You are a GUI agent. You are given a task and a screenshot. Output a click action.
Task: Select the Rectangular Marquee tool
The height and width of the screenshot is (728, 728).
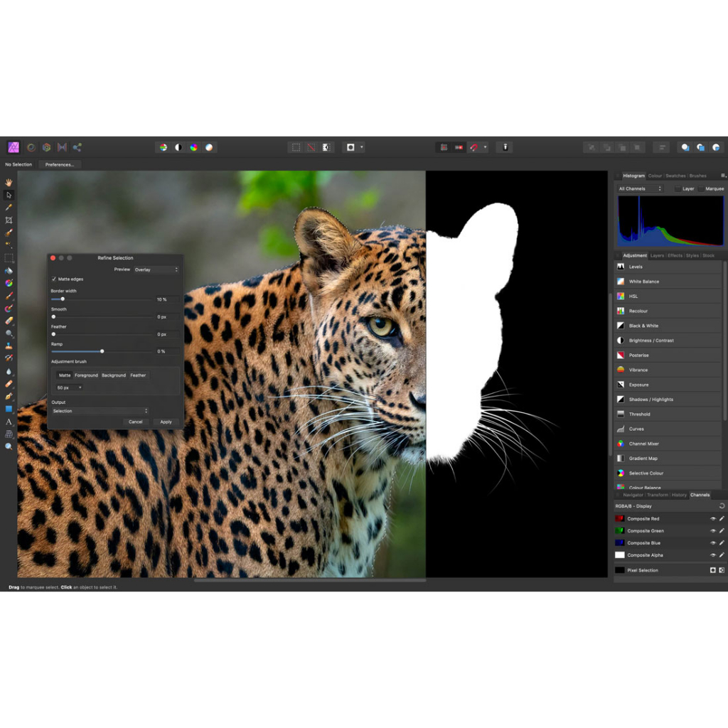pos(9,257)
